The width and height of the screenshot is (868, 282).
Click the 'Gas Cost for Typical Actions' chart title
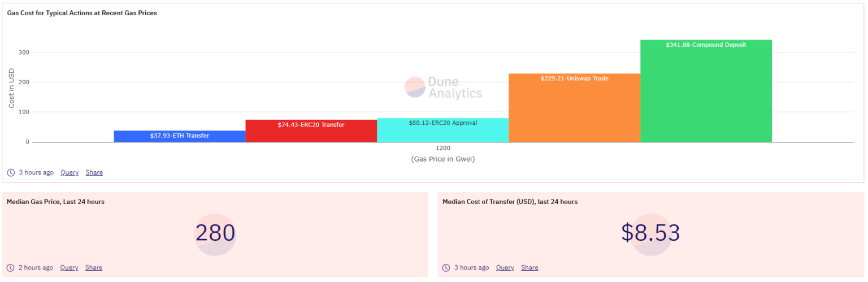pos(82,13)
